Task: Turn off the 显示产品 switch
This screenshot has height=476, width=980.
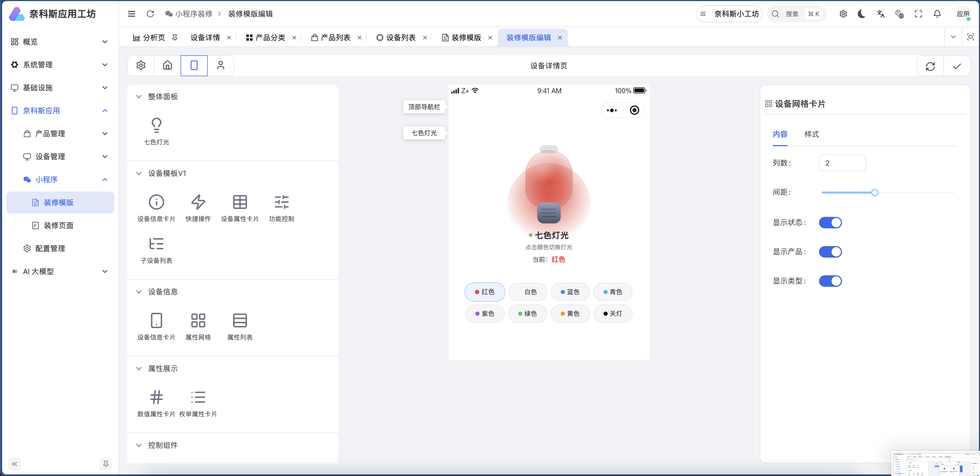Action: [830, 252]
